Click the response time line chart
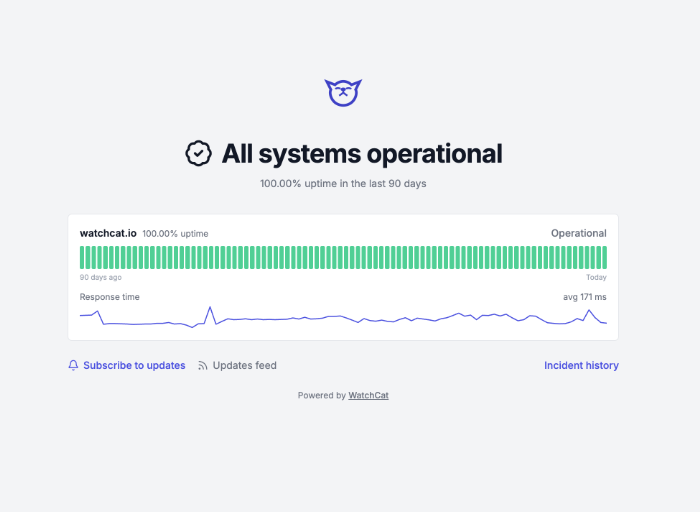Image resolution: width=700 pixels, height=512 pixels. [343, 317]
